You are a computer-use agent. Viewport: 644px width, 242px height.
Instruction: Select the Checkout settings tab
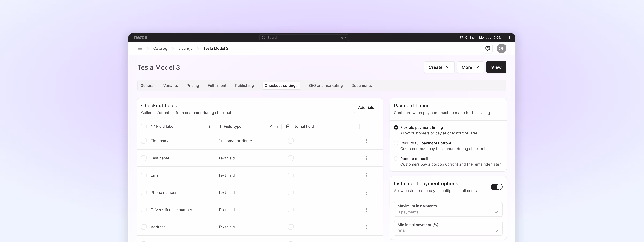pos(281,86)
